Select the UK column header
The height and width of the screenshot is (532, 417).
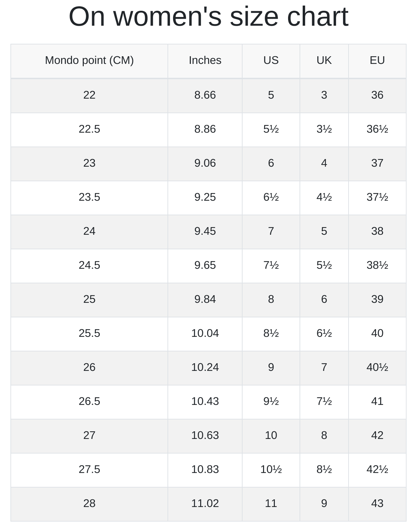[x=324, y=60]
